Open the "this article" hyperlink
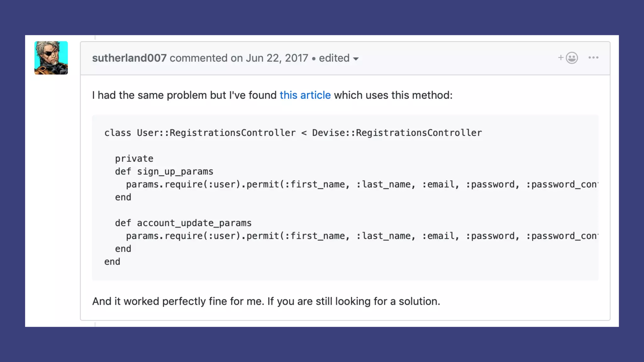The height and width of the screenshot is (362, 644). (x=305, y=95)
